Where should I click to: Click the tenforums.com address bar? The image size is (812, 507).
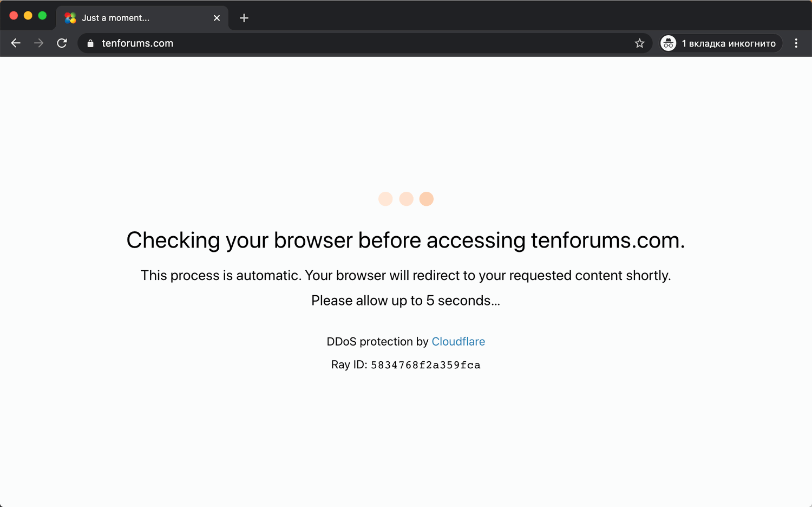tap(325, 43)
